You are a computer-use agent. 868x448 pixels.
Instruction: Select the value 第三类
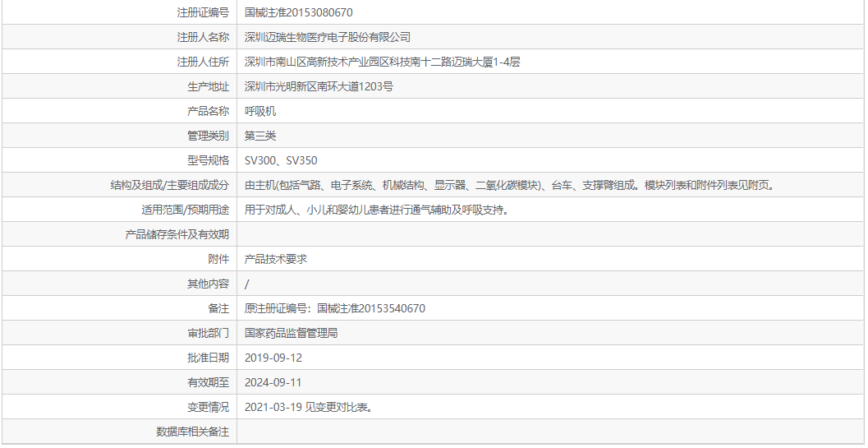[x=260, y=136]
